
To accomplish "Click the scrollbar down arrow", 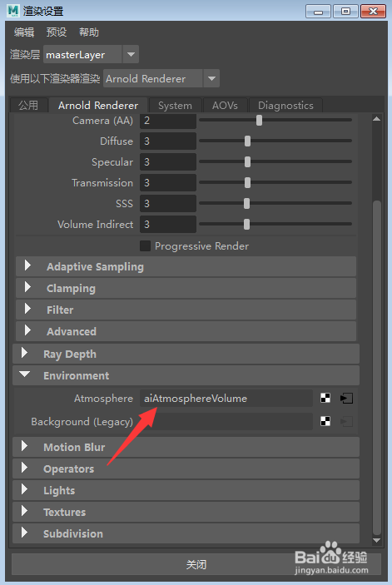I will pos(376,540).
